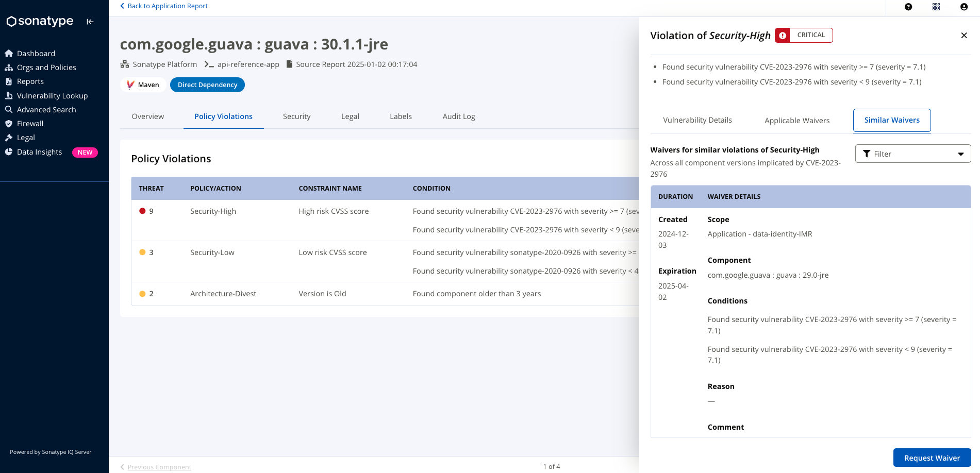Click High risk CVSS score constraint

pyautogui.click(x=334, y=211)
